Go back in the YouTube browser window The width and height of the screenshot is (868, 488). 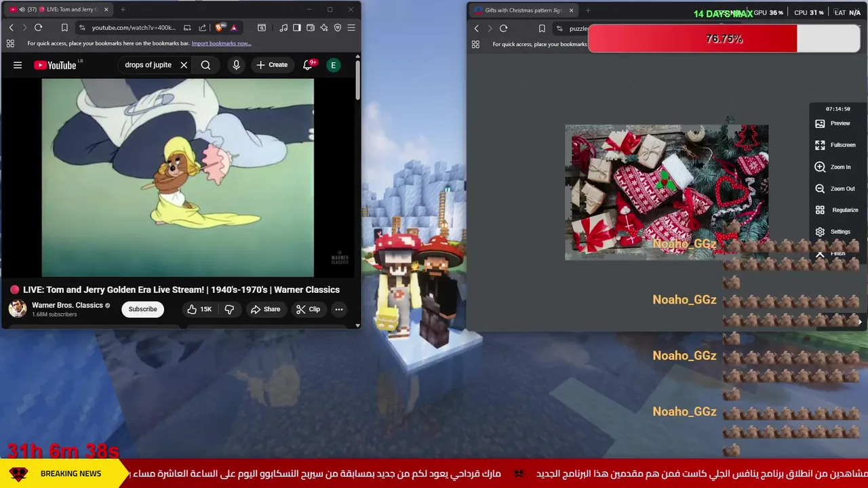tap(12, 28)
